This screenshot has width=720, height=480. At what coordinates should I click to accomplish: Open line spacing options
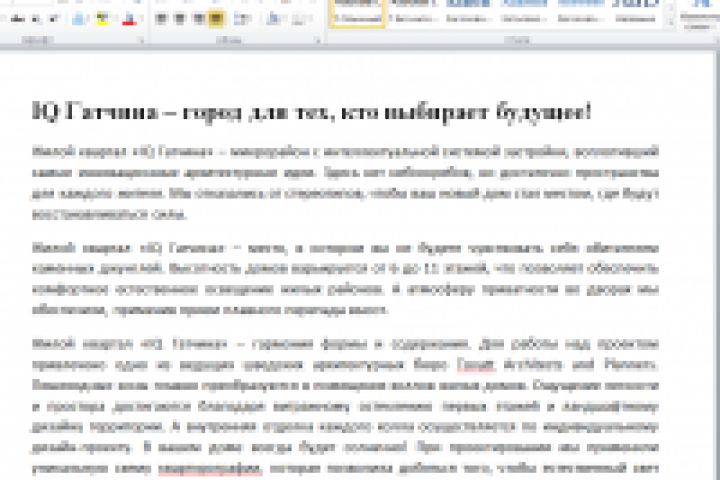(242, 19)
